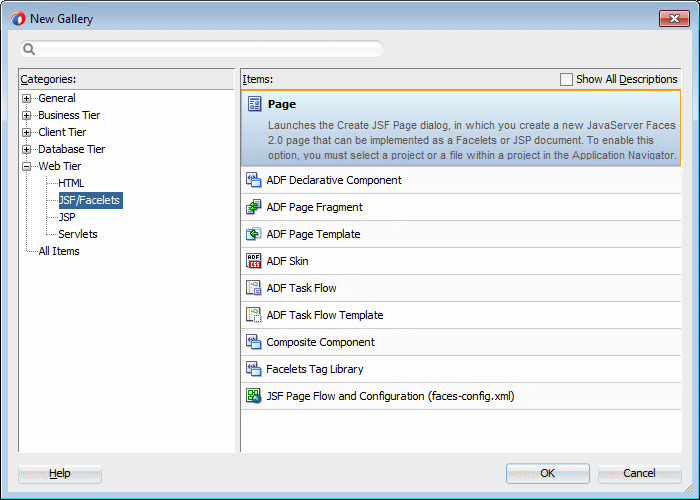This screenshot has height=500, width=700.
Task: Select Servlets under Web Tier
Action: coord(78,234)
